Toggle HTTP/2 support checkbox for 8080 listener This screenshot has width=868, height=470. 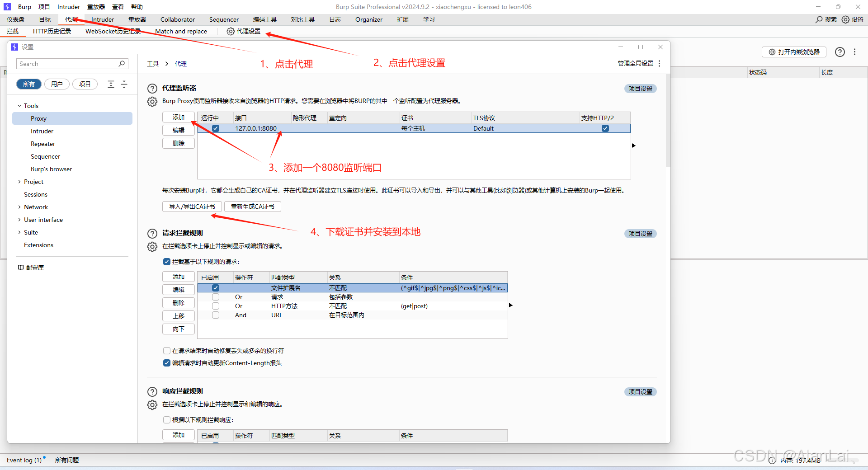605,128
